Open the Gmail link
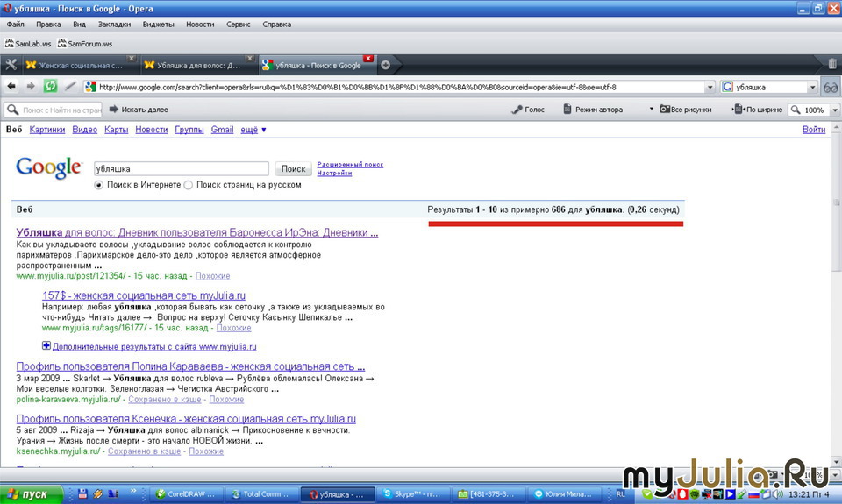Image resolution: width=842 pixels, height=504 pixels. coord(222,130)
